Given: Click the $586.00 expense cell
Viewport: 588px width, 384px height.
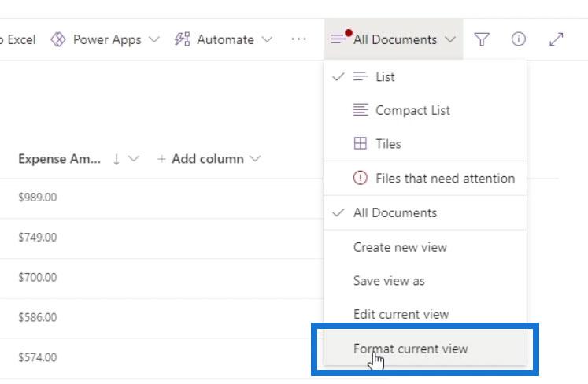Looking at the screenshot, I should pos(38,318).
